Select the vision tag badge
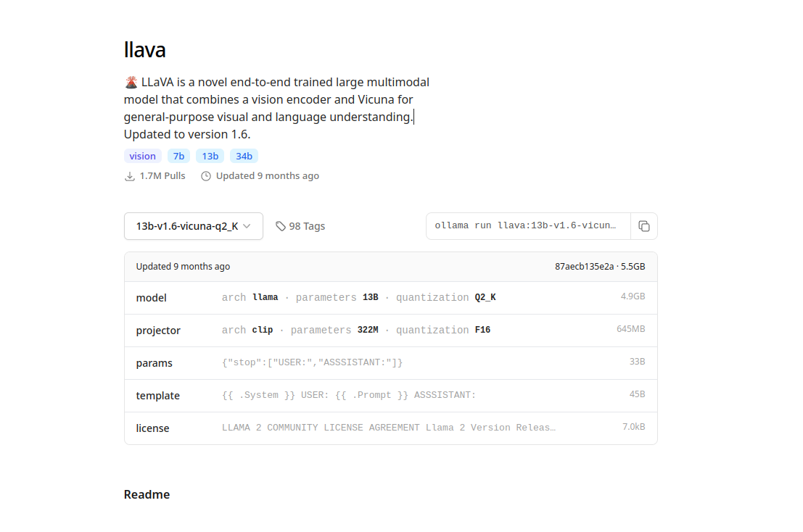 [x=143, y=156]
